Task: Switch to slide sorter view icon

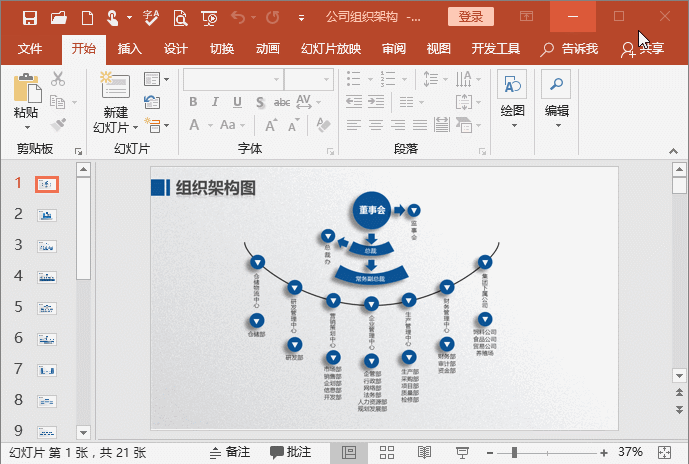Action: point(386,452)
